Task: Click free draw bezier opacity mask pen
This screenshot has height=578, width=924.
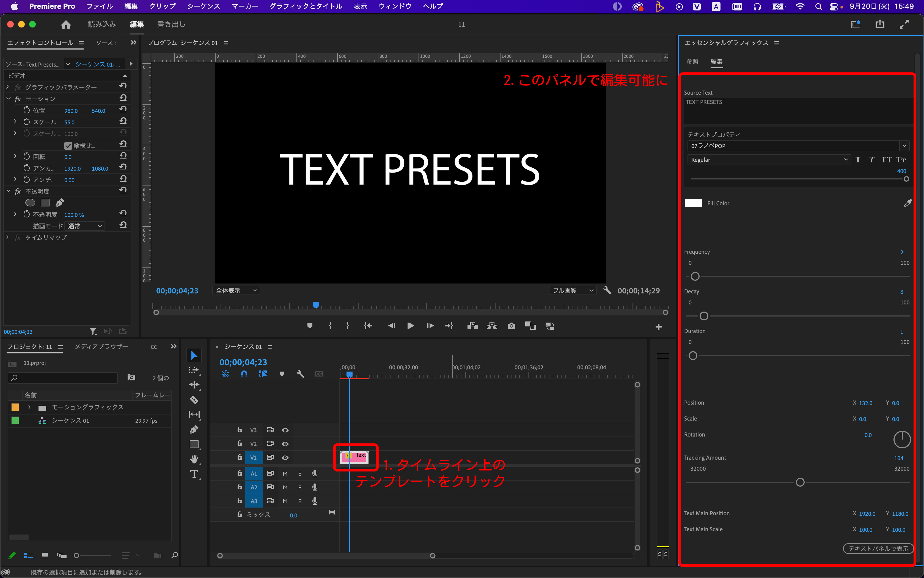Action: tap(60, 203)
